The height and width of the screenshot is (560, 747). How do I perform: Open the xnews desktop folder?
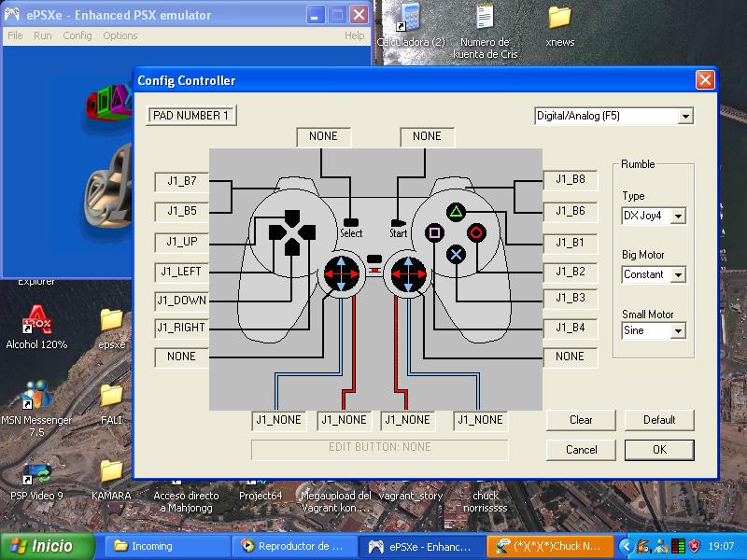559,26
